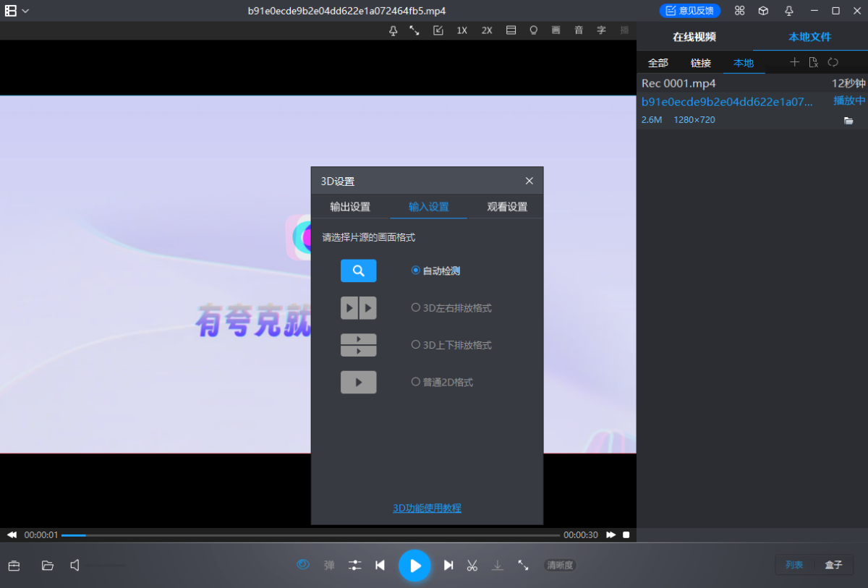Screen dimensions: 868x588
Task: Open the equalizer adjustment settings icon
Action: pos(354,566)
